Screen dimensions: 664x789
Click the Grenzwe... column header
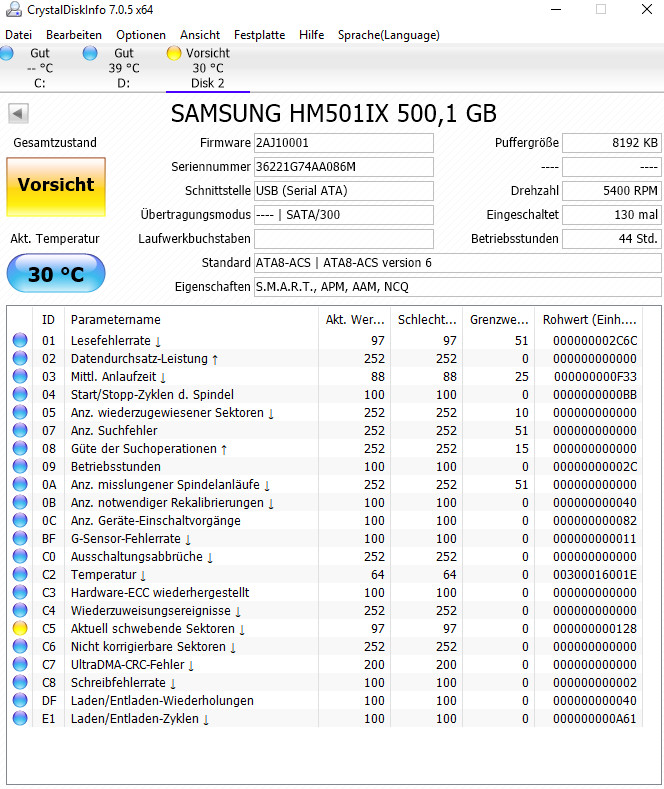pos(499,320)
